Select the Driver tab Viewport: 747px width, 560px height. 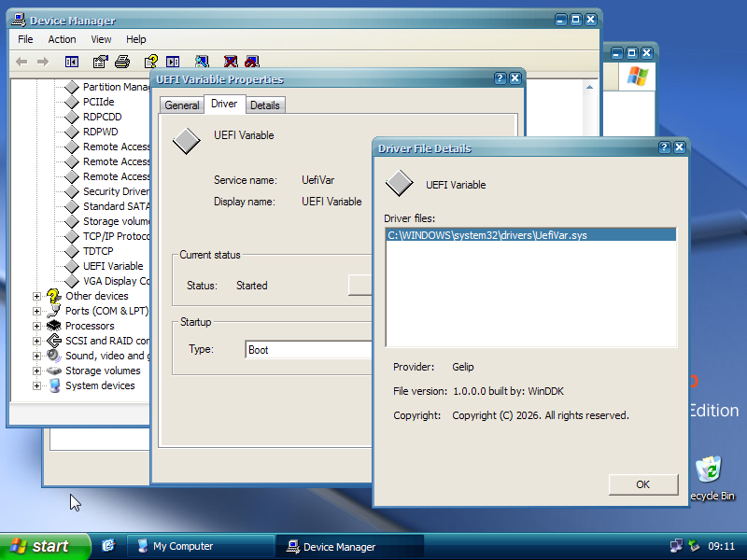224,104
